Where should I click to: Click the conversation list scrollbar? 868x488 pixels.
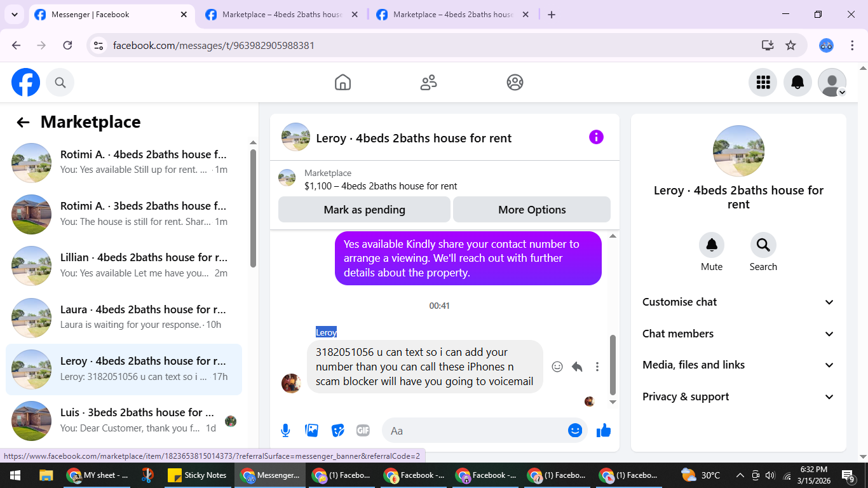254,208
